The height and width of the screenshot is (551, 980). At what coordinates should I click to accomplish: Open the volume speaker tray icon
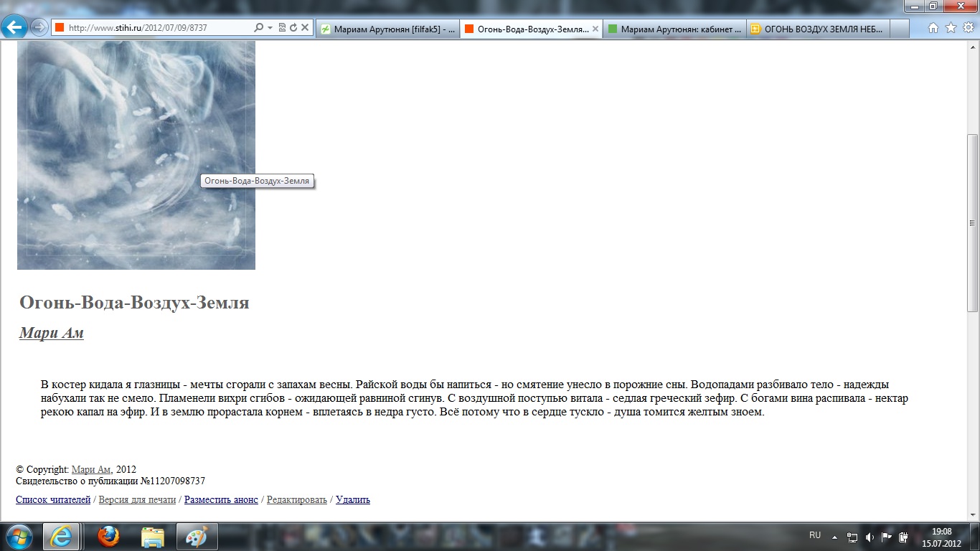(870, 537)
